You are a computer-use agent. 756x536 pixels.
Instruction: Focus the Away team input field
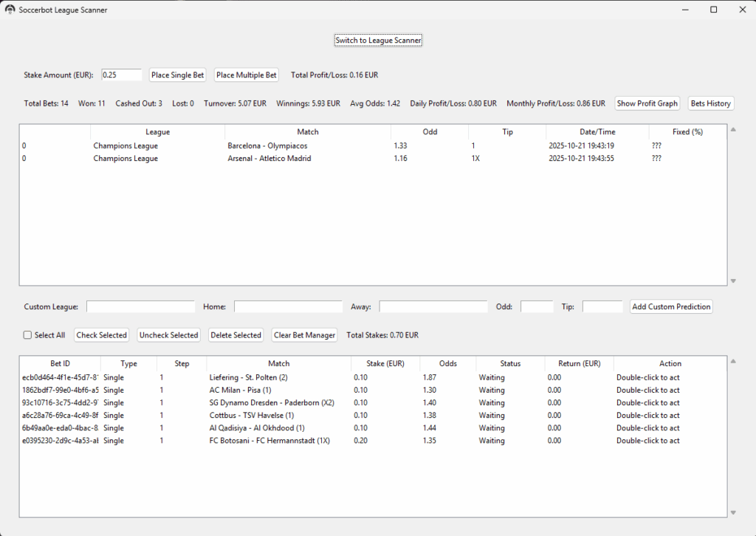point(433,306)
